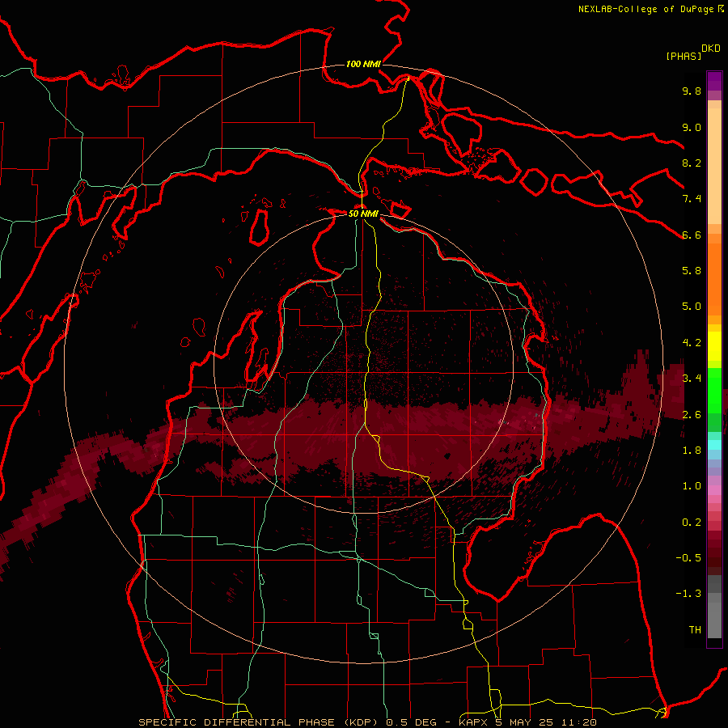This screenshot has height=728, width=728.
Task: Click the [PHAS] units label
Action: pyautogui.click(x=684, y=56)
